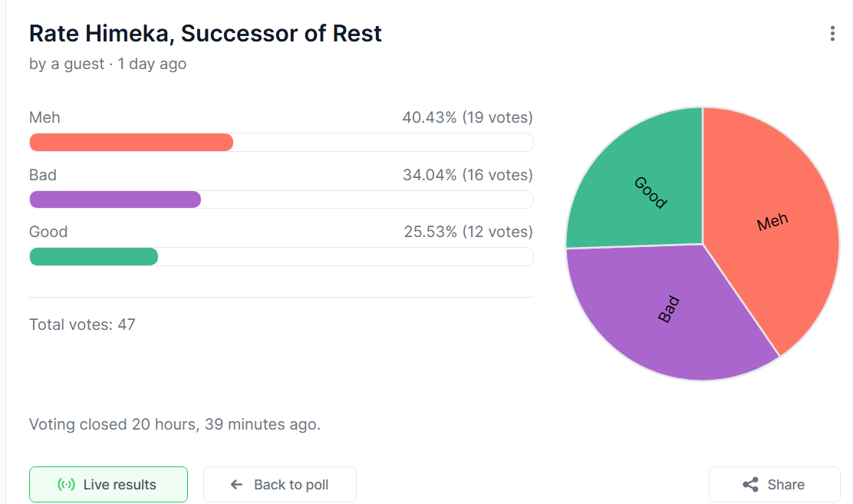The height and width of the screenshot is (504, 853).
Task: Click the green Good progress bar
Action: click(x=94, y=256)
